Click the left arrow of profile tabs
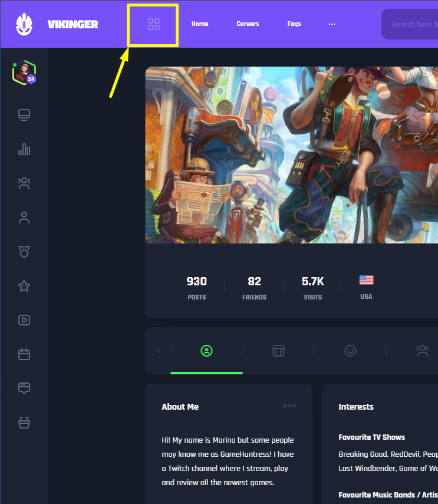The width and height of the screenshot is (438, 504). [x=159, y=351]
